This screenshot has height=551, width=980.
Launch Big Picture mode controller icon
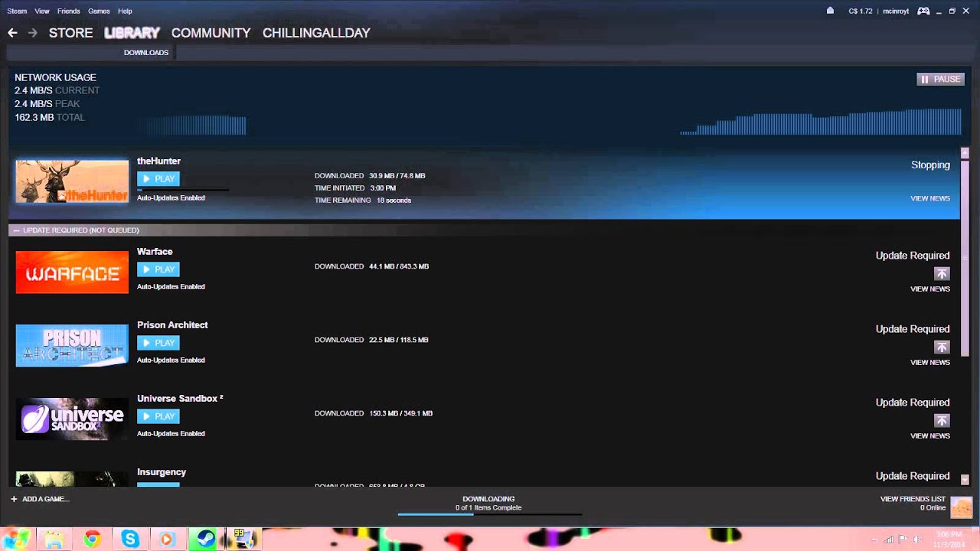923,11
